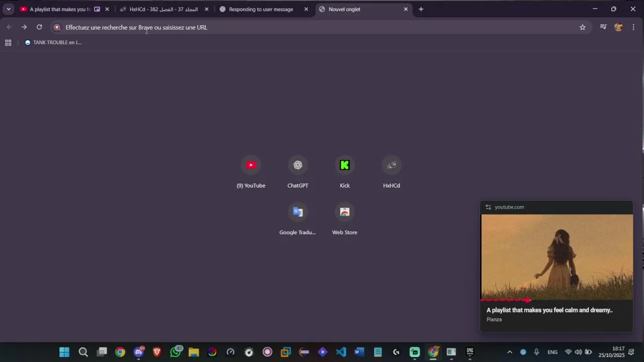The height and width of the screenshot is (362, 644).
Task: Open the Kick shortcut tile
Action: tap(345, 172)
